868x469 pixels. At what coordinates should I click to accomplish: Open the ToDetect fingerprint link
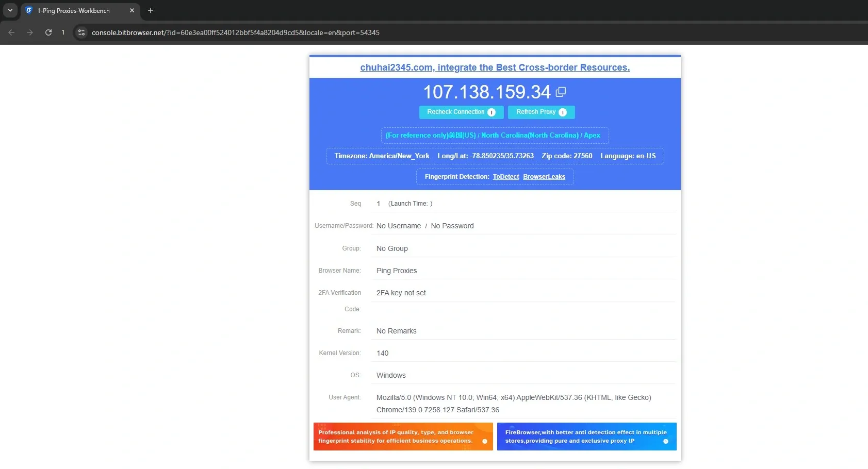click(505, 176)
